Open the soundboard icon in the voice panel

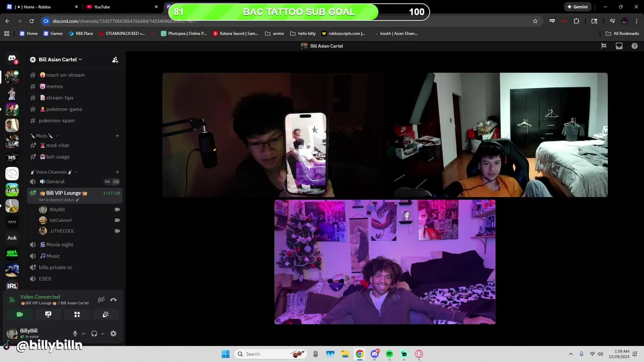point(106,314)
